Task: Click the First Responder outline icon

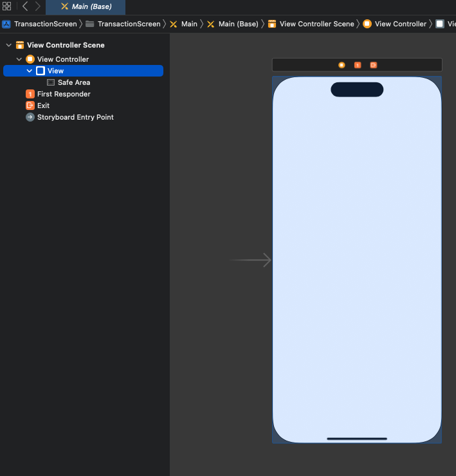Action: click(30, 94)
